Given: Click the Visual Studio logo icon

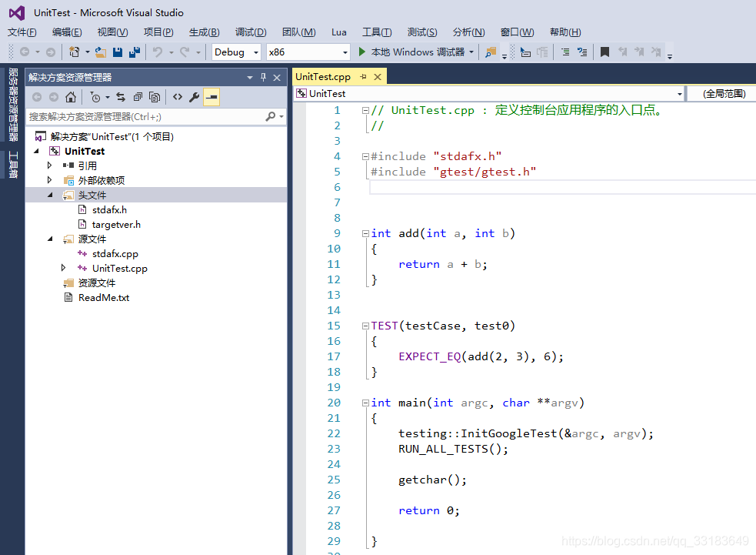Looking at the screenshot, I should click(x=17, y=13).
